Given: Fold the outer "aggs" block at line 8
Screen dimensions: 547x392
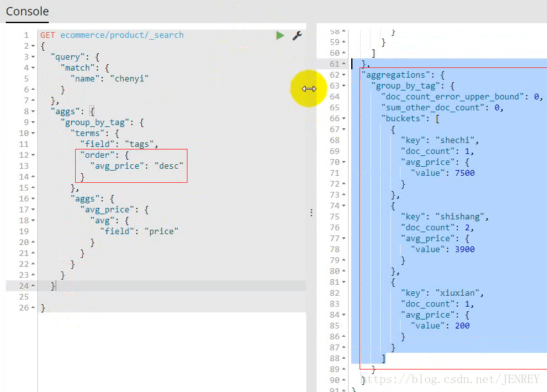Looking at the screenshot, I should [33, 111].
